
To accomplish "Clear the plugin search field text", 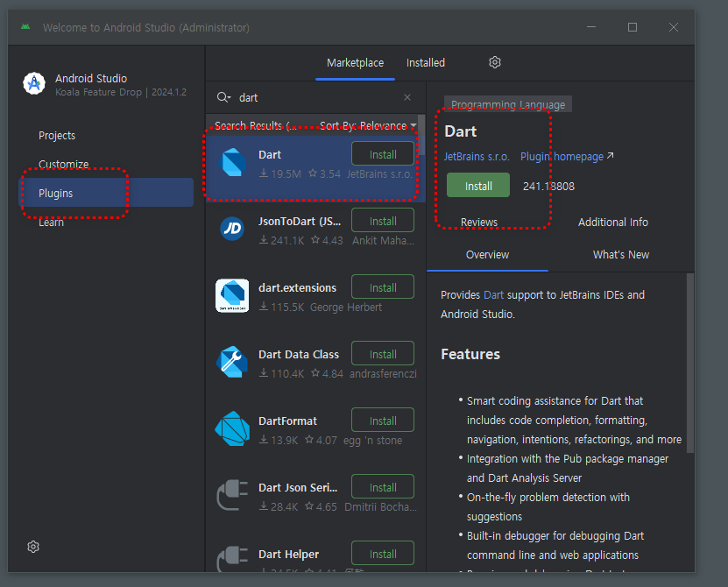I will point(407,97).
